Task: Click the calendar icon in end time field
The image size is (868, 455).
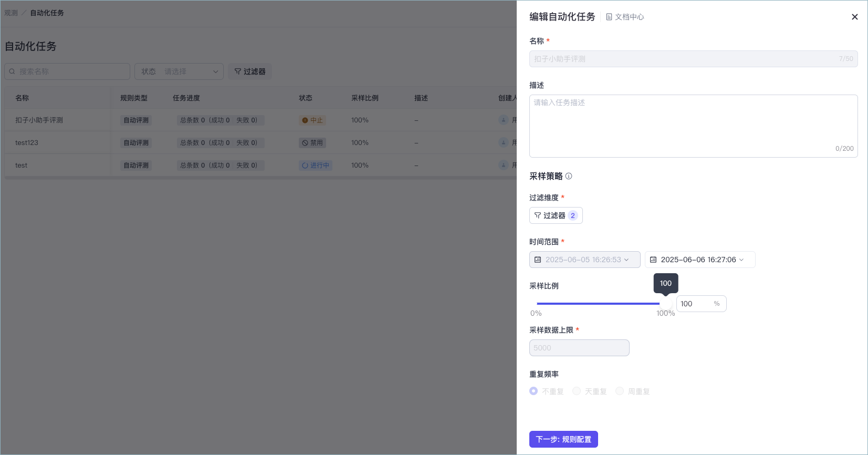Action: (653, 260)
